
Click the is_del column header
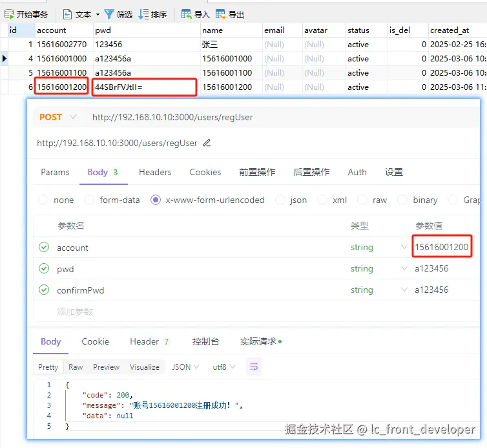pyautogui.click(x=408, y=30)
